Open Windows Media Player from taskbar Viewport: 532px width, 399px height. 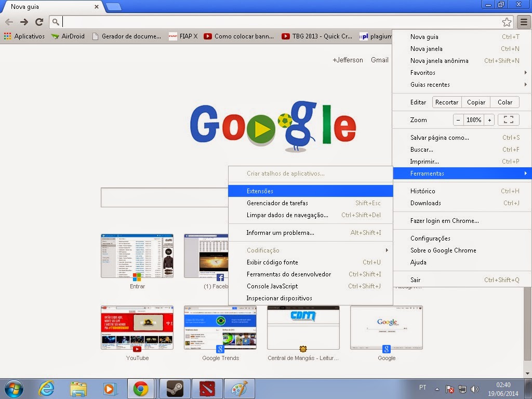click(110, 389)
